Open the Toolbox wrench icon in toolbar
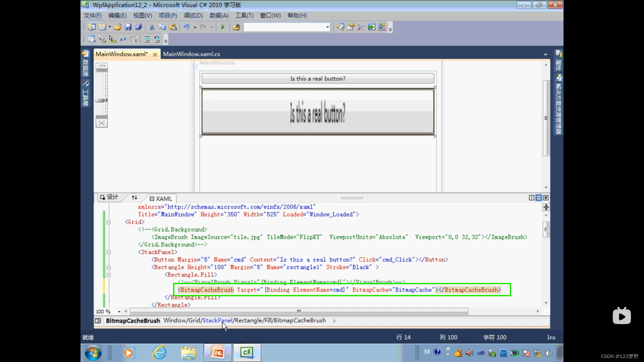 pos(361,27)
